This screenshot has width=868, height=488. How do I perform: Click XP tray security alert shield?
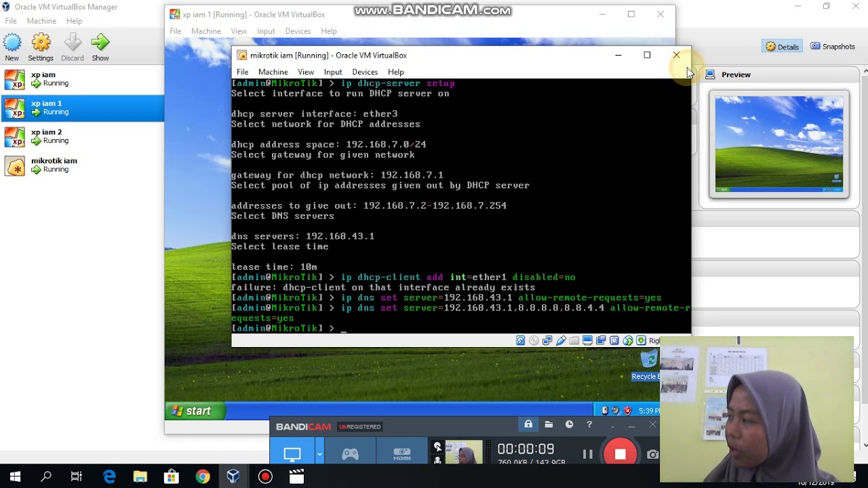627,411
